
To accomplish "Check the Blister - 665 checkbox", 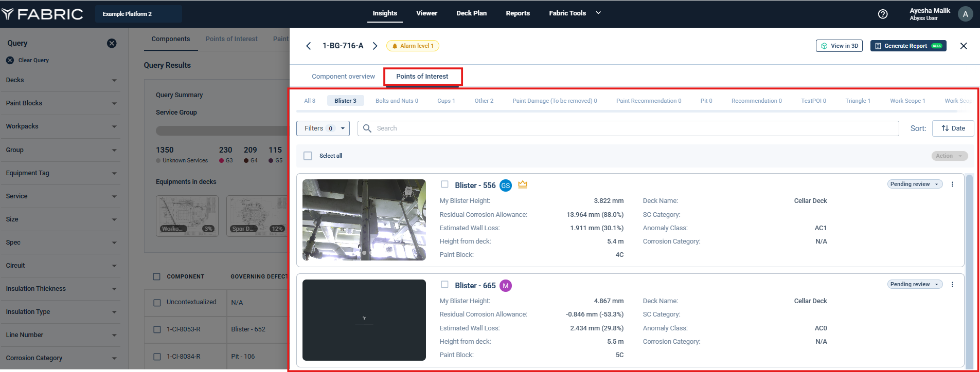I will 445,285.
